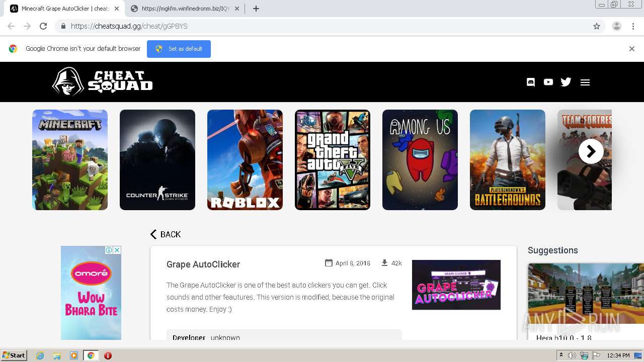
Task: Go back using the browser back arrow
Action: click(11, 26)
